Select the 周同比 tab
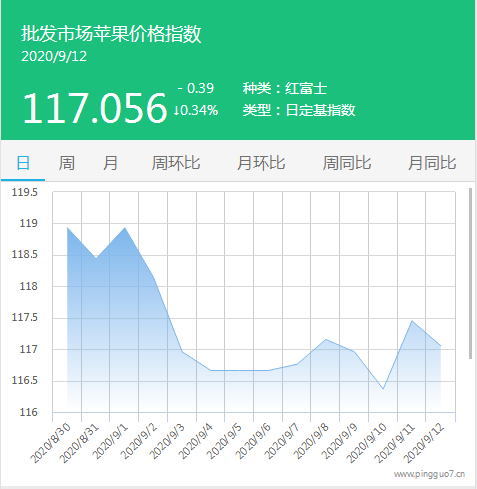This screenshot has width=477, height=489. coord(347,163)
